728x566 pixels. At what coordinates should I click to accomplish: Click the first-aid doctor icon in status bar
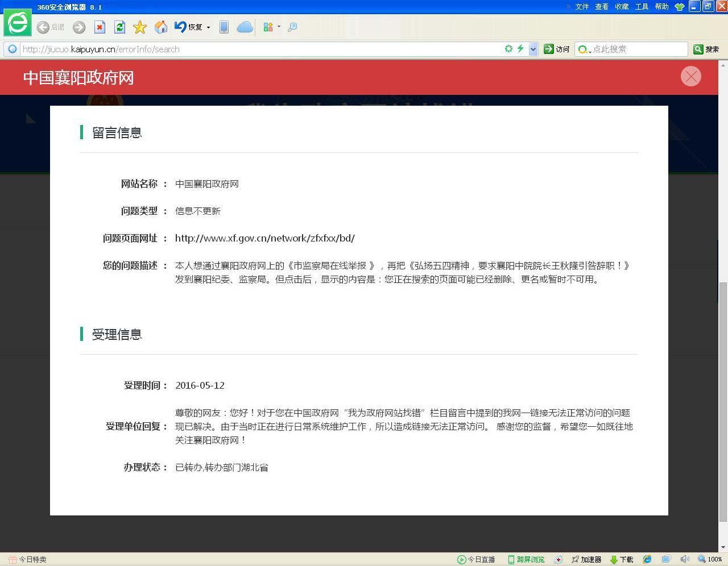559,560
